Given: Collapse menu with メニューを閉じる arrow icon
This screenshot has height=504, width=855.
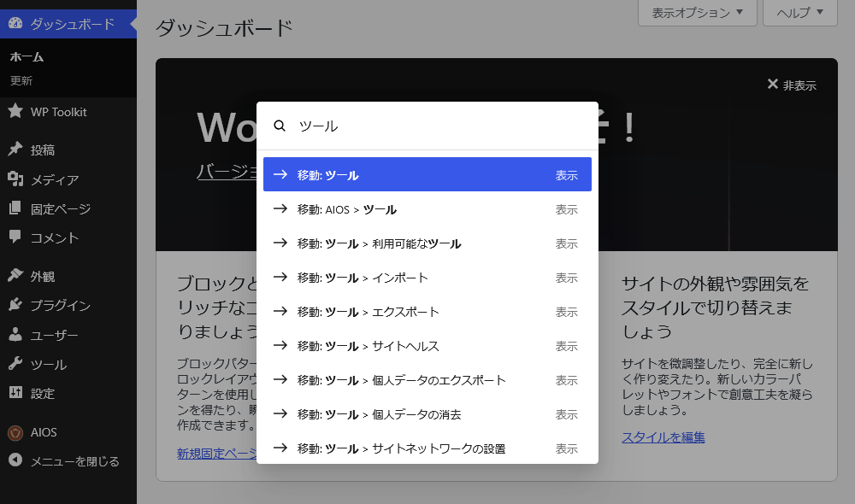Looking at the screenshot, I should click(15, 460).
